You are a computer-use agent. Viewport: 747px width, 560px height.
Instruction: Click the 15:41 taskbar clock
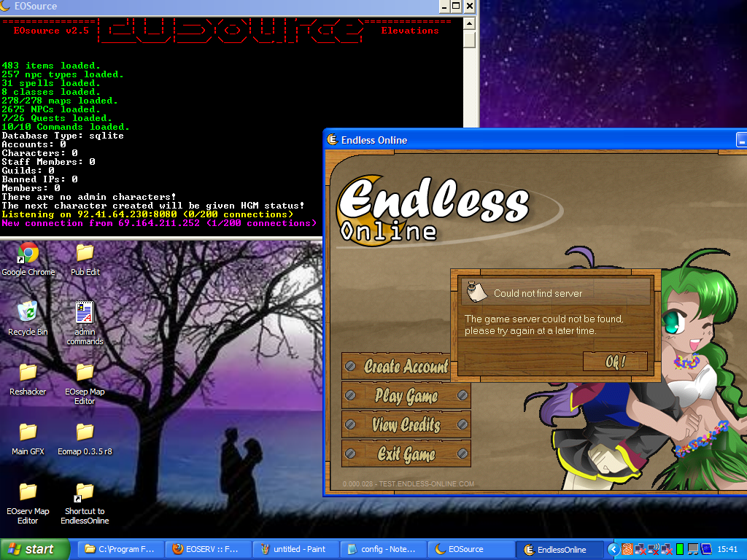click(727, 550)
